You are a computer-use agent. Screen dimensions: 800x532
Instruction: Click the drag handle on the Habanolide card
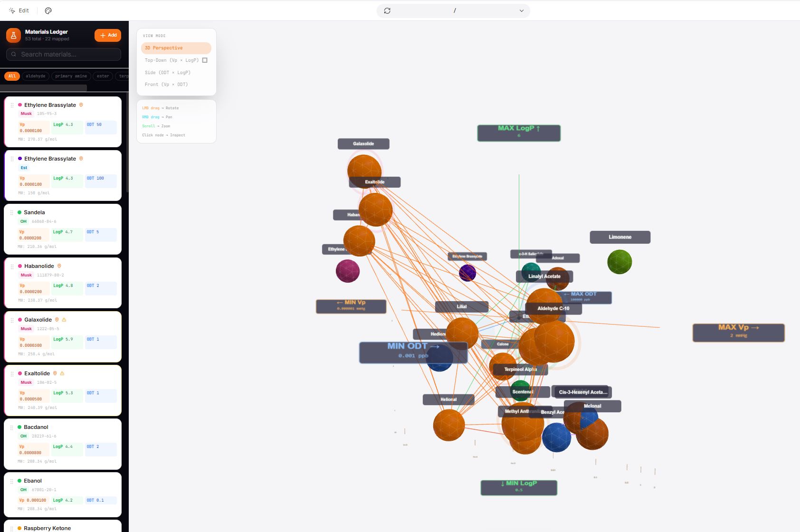click(12, 266)
